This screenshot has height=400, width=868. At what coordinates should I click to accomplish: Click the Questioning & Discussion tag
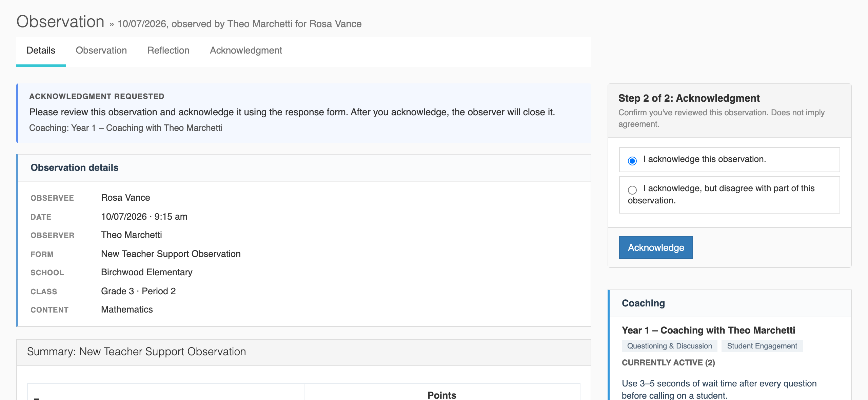(669, 346)
